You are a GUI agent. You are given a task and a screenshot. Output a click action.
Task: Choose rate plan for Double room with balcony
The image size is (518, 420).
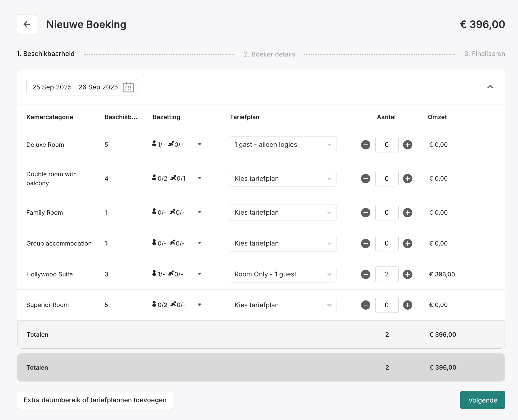click(283, 179)
